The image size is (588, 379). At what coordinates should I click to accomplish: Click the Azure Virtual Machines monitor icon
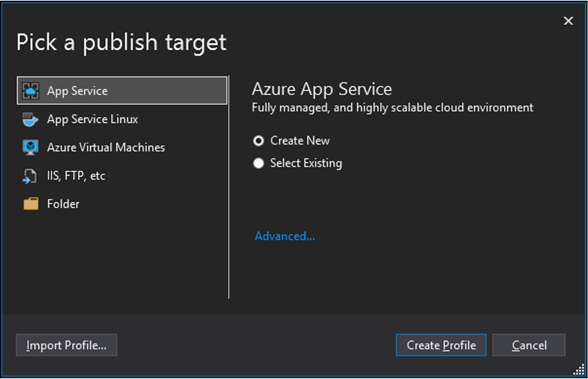point(31,147)
